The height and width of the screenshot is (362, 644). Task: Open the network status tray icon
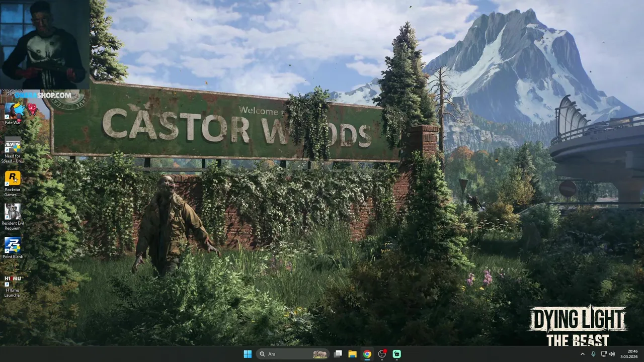[604, 354]
